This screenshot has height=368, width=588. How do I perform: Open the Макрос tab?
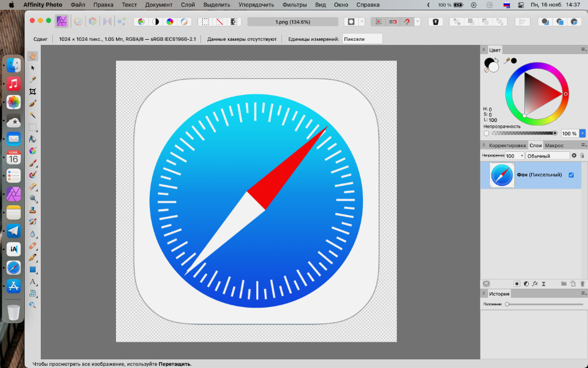point(554,145)
